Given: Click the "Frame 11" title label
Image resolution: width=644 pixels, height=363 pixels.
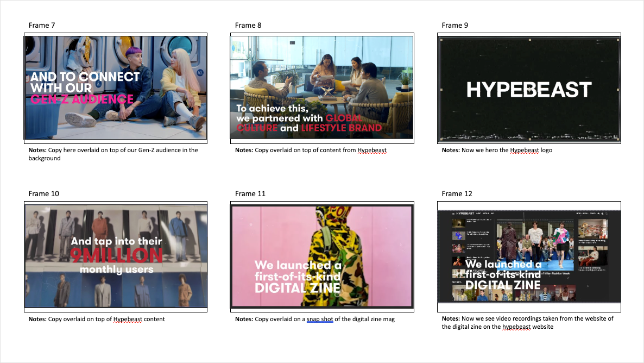Looking at the screenshot, I should click(250, 193).
